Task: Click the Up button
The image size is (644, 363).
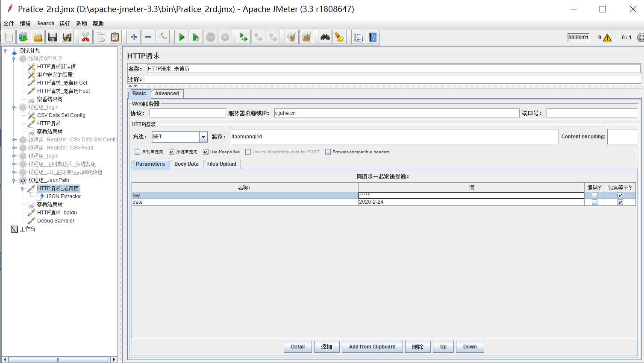Action: [x=444, y=347]
